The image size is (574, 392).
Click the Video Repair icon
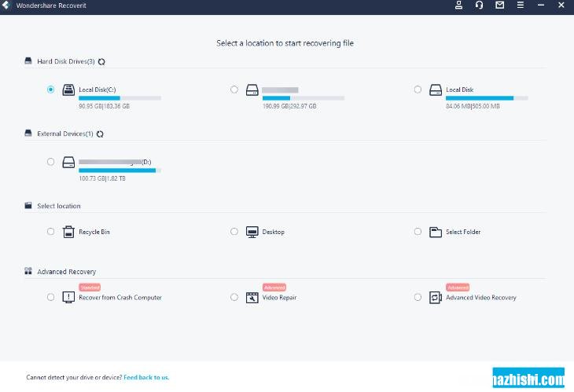tap(252, 298)
